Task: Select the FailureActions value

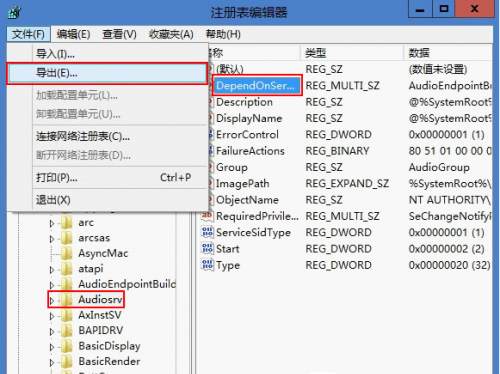Action: click(x=250, y=151)
